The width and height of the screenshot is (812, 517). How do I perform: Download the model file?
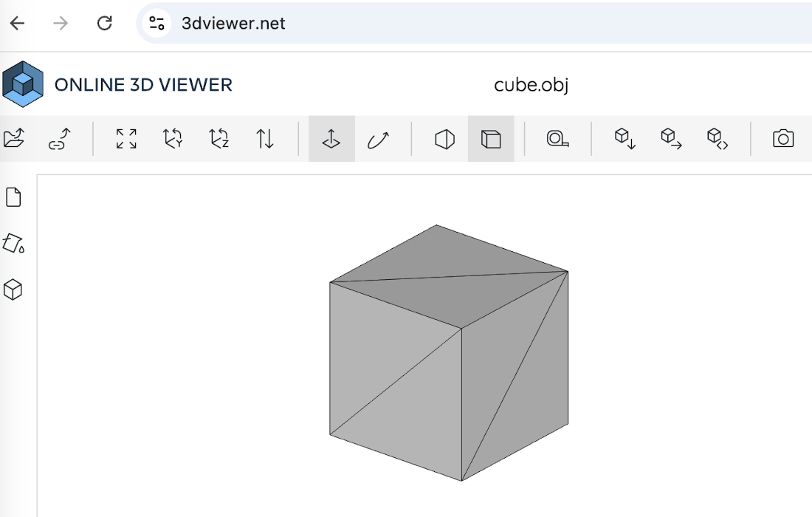[x=625, y=138]
